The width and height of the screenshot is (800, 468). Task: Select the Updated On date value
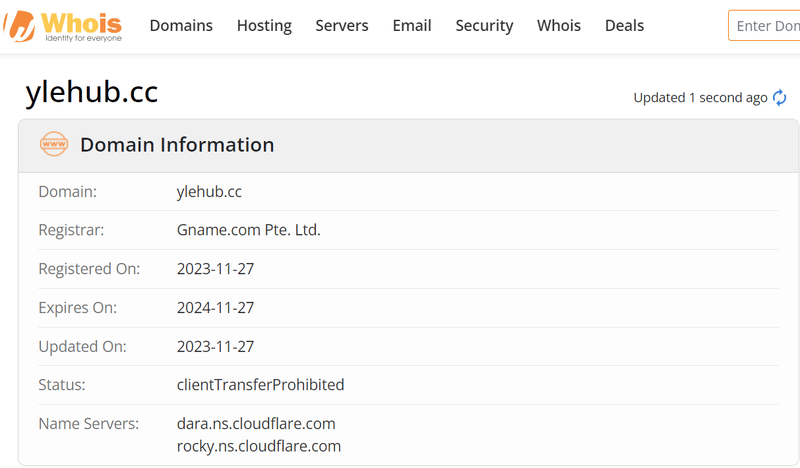[x=215, y=347]
